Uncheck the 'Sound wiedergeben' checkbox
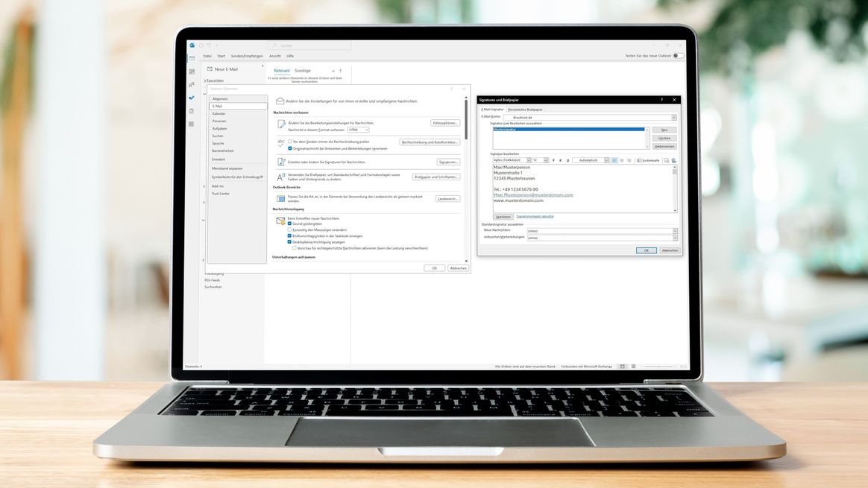The width and height of the screenshot is (868, 488). pos(290,224)
